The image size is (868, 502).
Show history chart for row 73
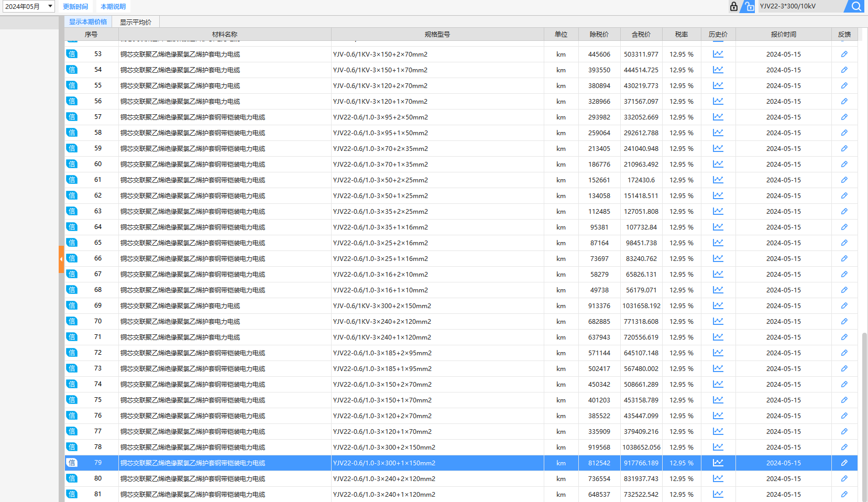[718, 368]
